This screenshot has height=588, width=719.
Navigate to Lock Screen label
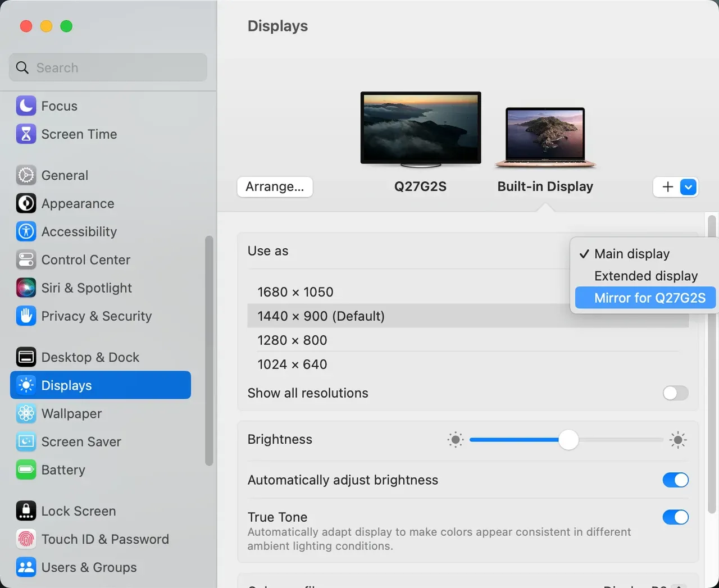79,512
